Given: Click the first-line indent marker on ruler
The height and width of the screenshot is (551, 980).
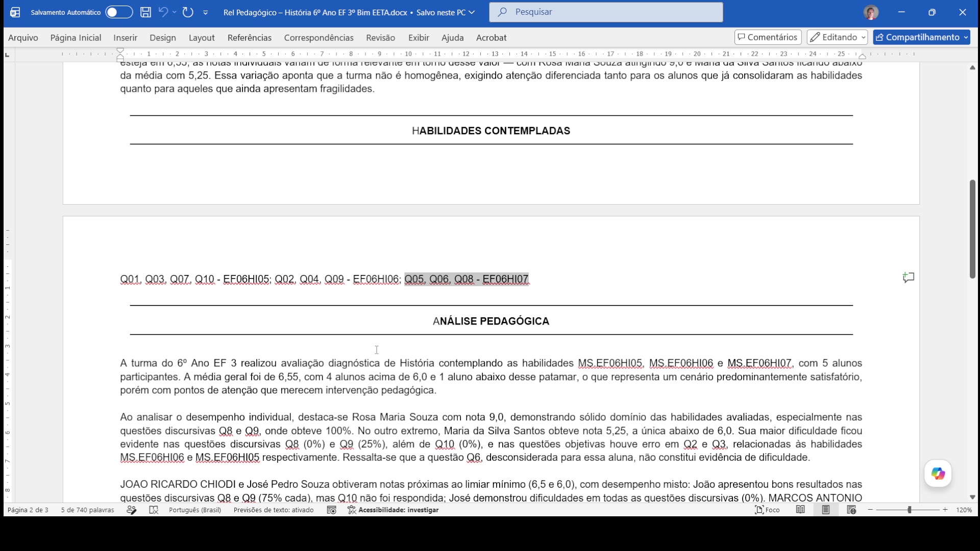Looking at the screenshot, I should point(120,51).
